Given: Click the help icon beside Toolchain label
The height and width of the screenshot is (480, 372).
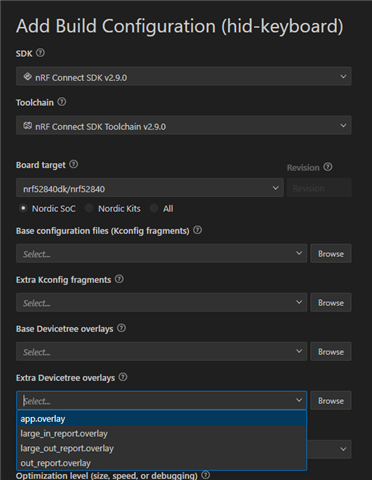Looking at the screenshot, I should tap(62, 102).
